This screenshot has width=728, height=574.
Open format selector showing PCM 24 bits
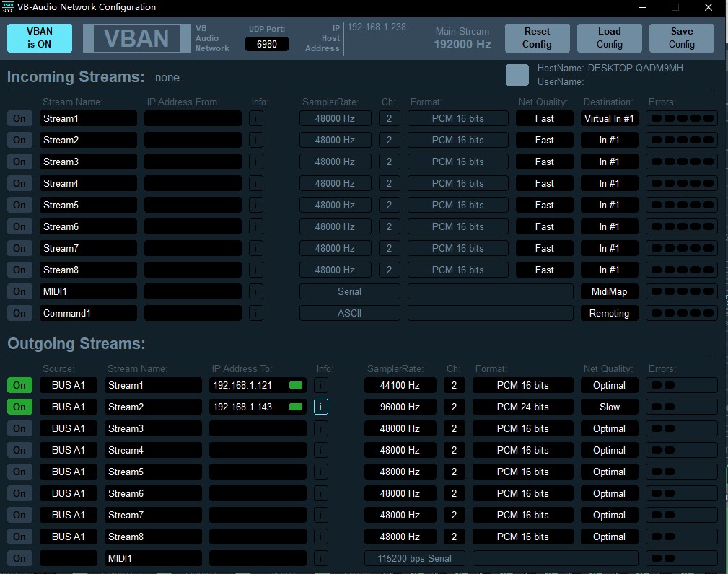[x=522, y=407]
